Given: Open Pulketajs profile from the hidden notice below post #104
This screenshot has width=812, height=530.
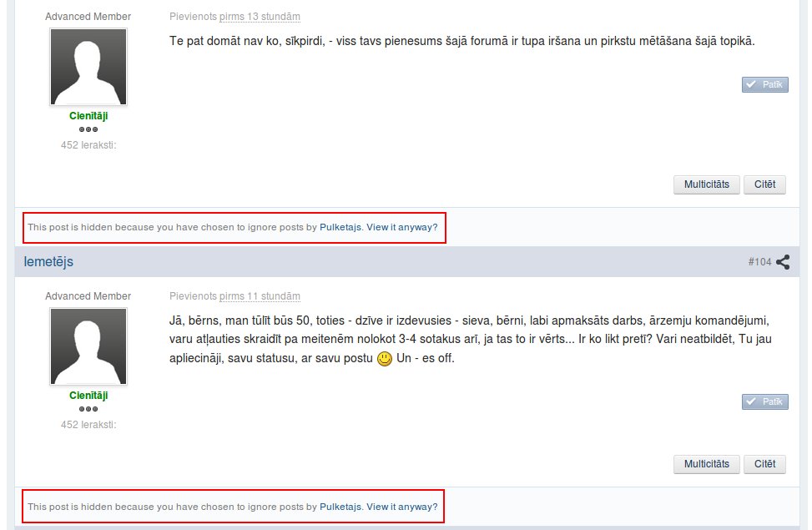Looking at the screenshot, I should [x=340, y=507].
